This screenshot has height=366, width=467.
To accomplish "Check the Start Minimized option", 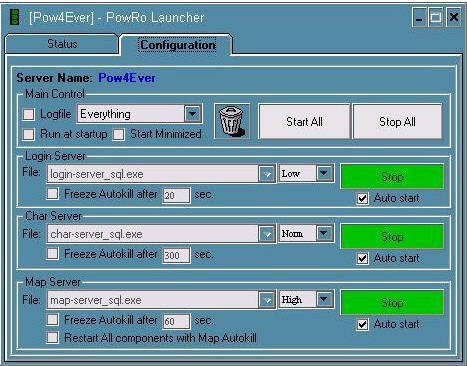I will 119,134.
